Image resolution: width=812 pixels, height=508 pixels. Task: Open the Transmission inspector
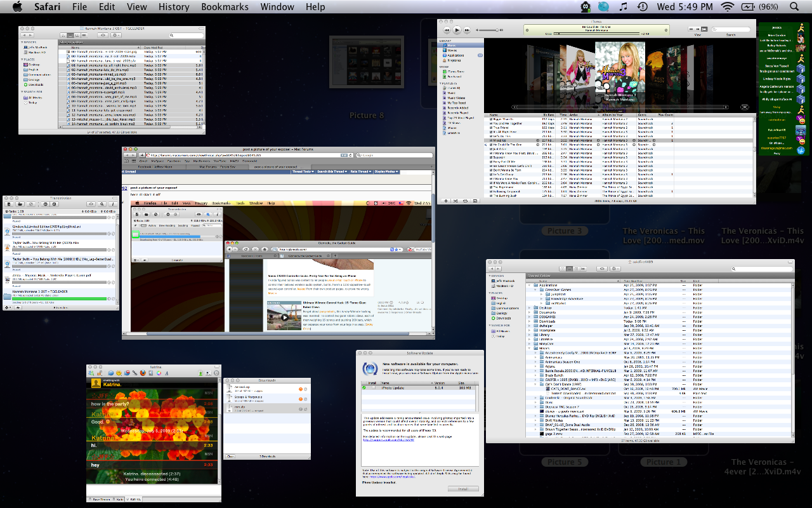[x=113, y=204]
